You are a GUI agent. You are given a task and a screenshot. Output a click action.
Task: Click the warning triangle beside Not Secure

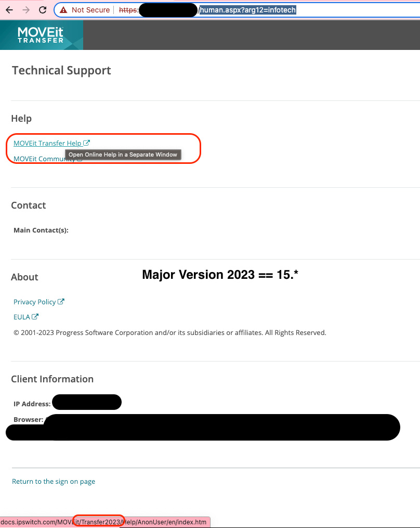[62, 9]
